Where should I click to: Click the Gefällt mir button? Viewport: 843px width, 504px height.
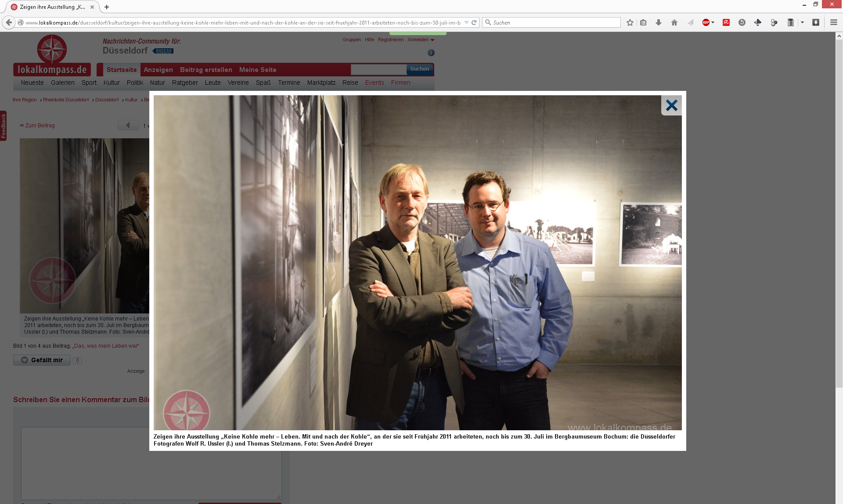click(42, 360)
